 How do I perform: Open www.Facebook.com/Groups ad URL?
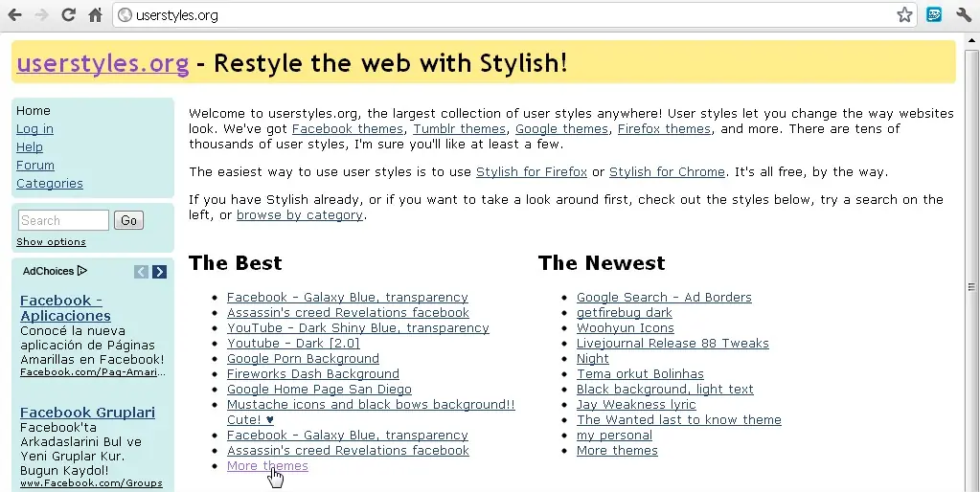point(91,483)
